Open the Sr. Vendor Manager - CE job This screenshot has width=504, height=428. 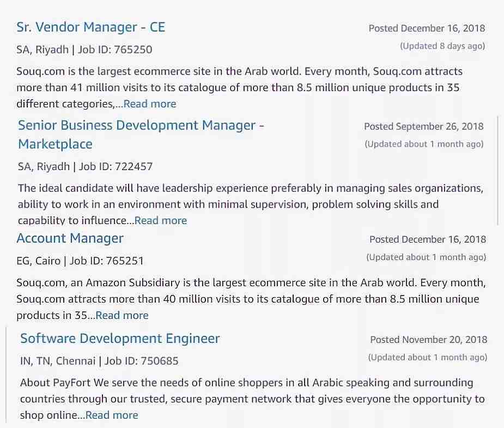(x=90, y=27)
